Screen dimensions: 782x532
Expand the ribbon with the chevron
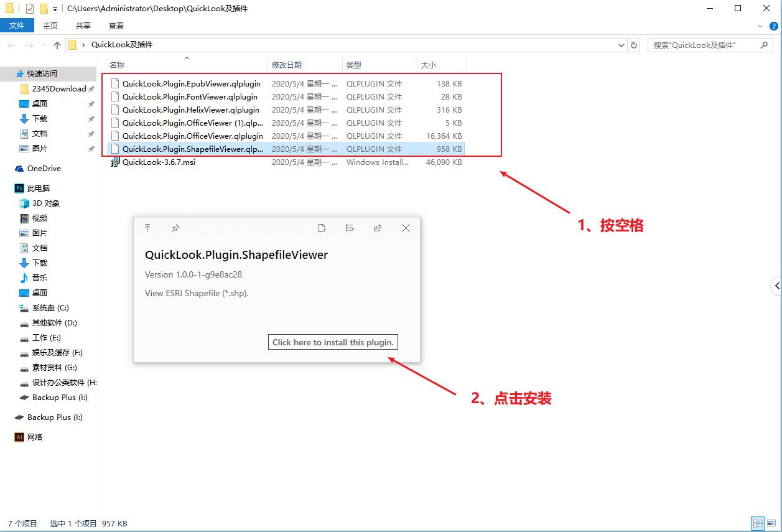[x=760, y=26]
